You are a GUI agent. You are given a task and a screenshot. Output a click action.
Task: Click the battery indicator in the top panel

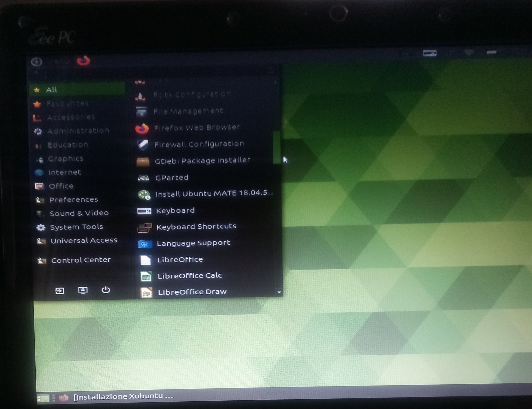(x=491, y=52)
